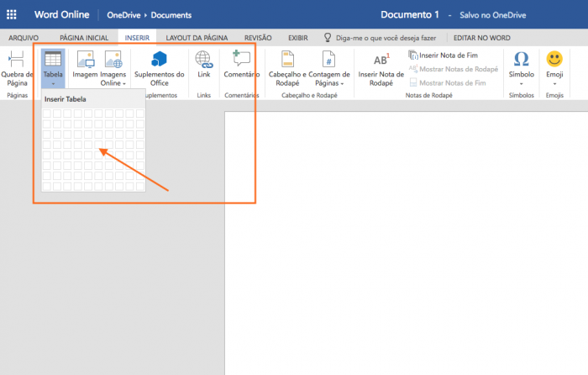
Task: Click EDITAR NO WORD button
Action: [481, 38]
